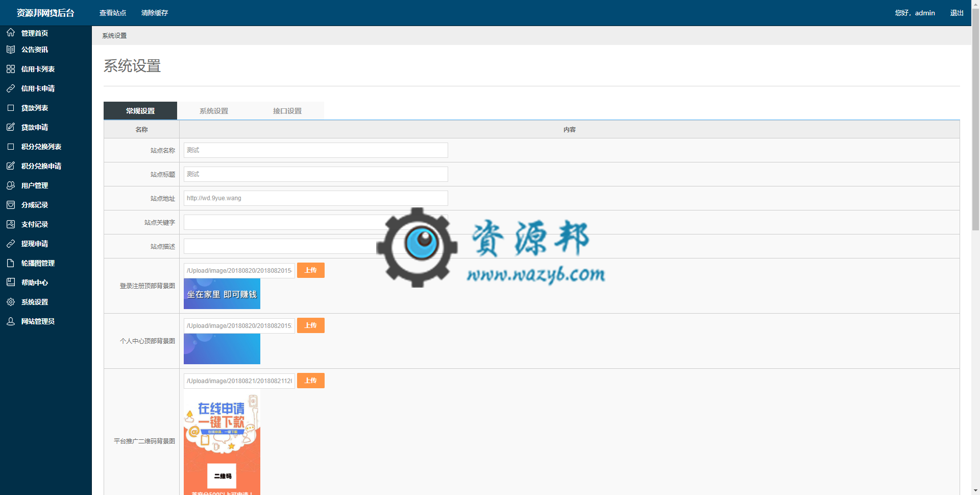Click 系统设置 breadcrumb text

pyautogui.click(x=114, y=36)
